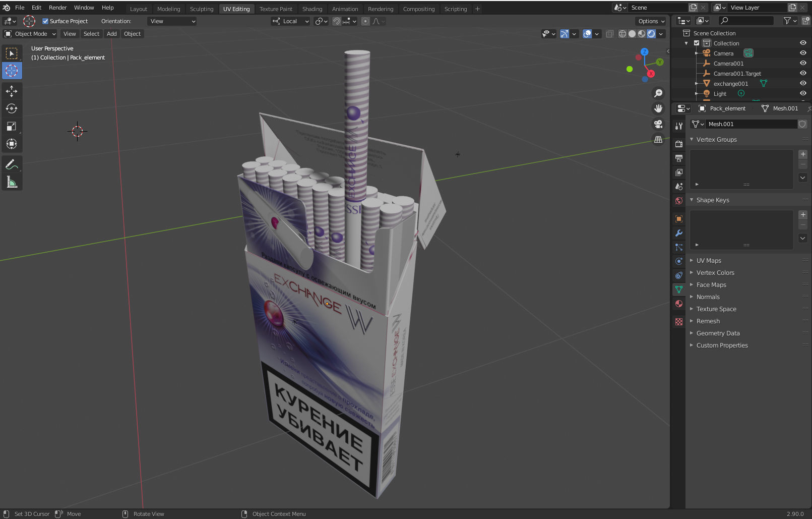Open the Material properties tab
Screen dimensions: 812x519
[679, 304]
